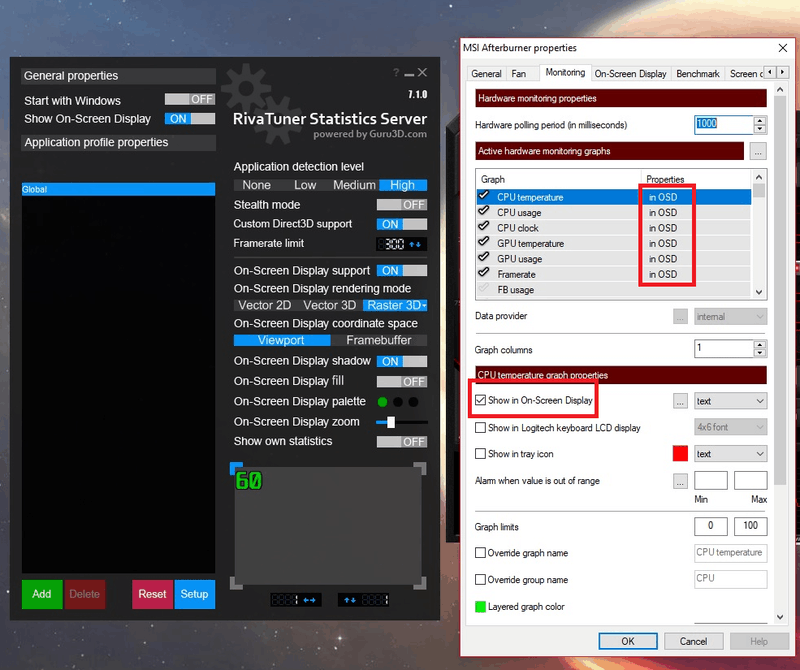Click the green Layered graph color swatch

(x=480, y=607)
